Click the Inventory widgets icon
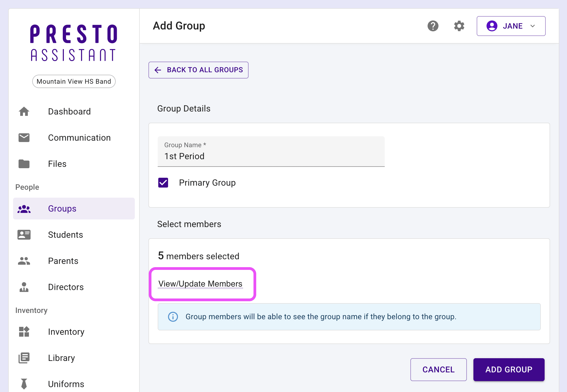Screen dimensions: 567x392 (24, 332)
